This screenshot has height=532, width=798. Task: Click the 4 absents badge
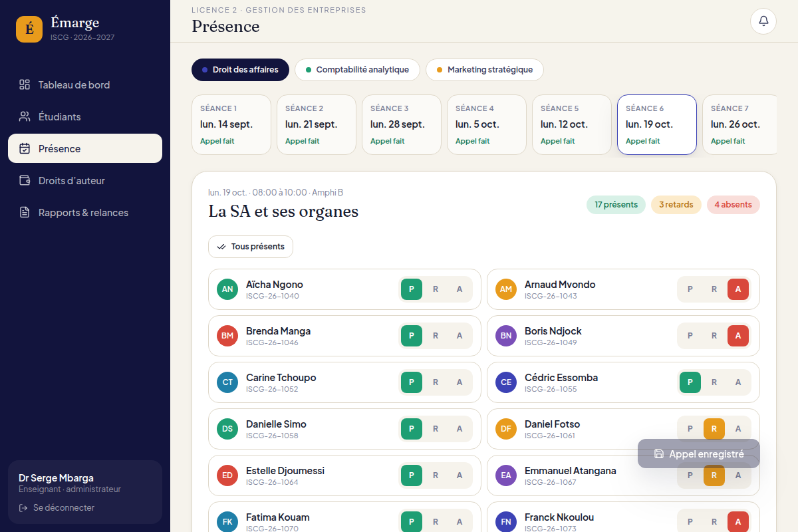click(x=733, y=205)
